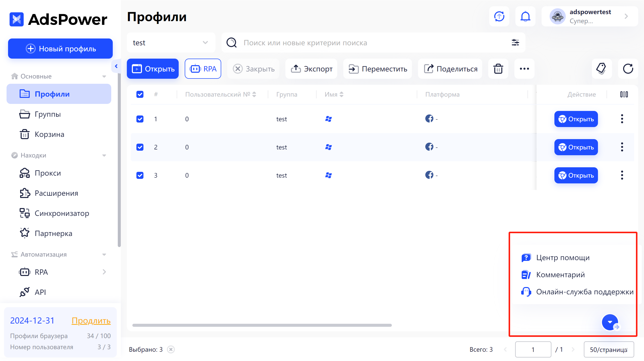This screenshot has width=644, height=361.
Task: Uncheck the row 2 checkbox
Action: point(140,147)
